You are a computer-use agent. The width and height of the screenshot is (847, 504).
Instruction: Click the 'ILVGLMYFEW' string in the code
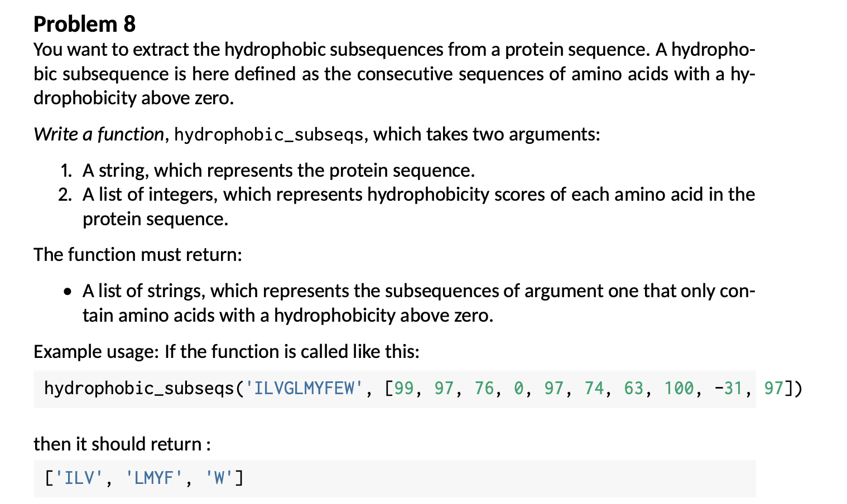[304, 388]
